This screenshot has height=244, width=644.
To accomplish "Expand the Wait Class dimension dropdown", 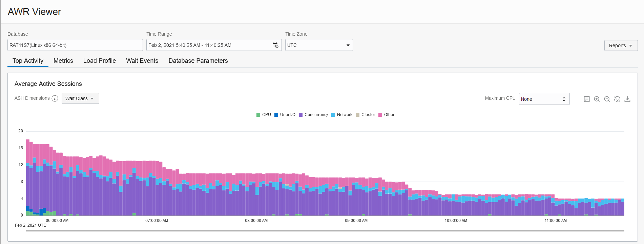I will click(80, 98).
